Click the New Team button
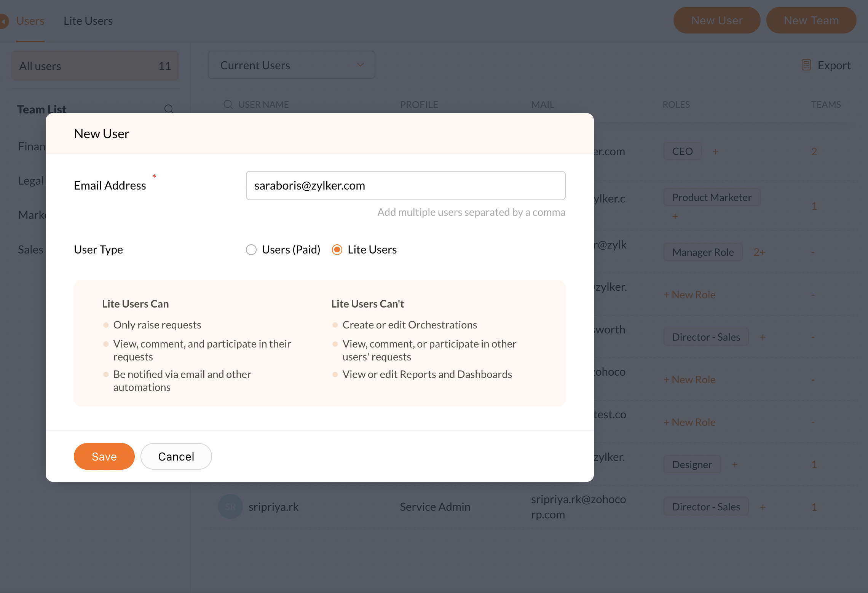868x593 pixels. (x=811, y=21)
